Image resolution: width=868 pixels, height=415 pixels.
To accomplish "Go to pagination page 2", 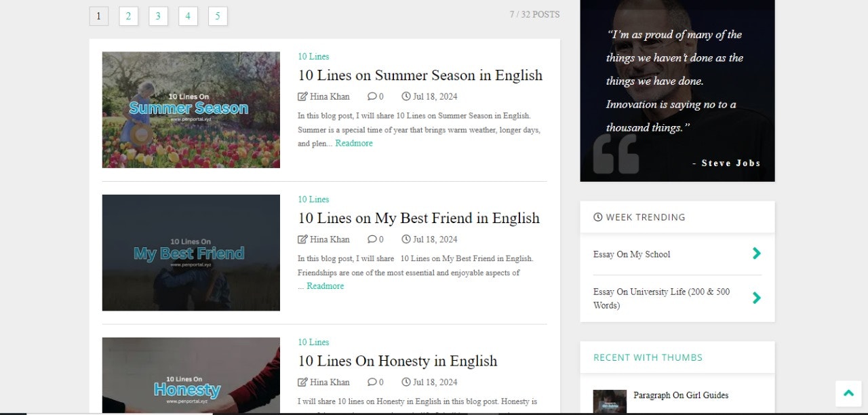I will [x=128, y=16].
